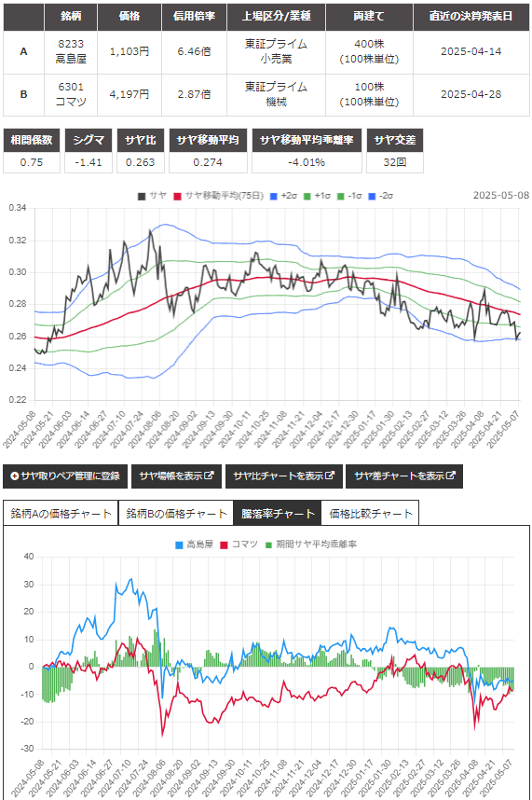Click サヤ移動平均乖離率 value -4.01%
The image size is (532, 800).
[307, 162]
